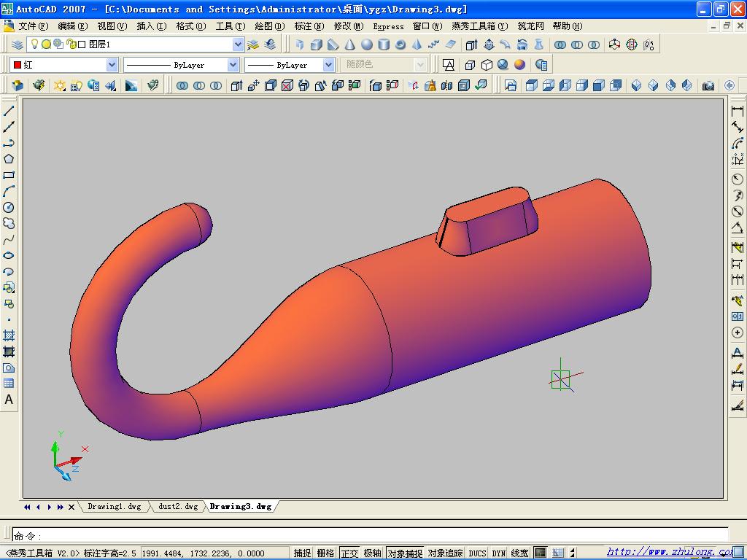Click the 命令 command line input
Screen dimensions: 747x560
coord(370,536)
